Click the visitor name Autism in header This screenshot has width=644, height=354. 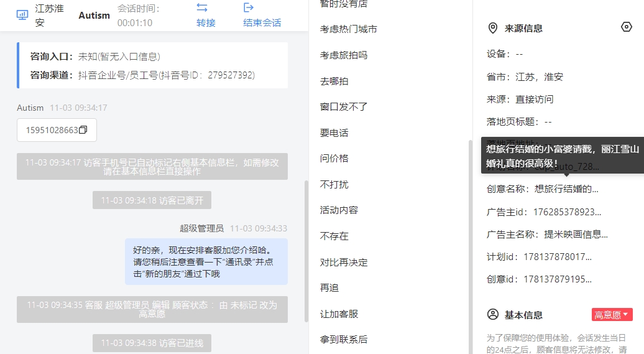click(94, 15)
